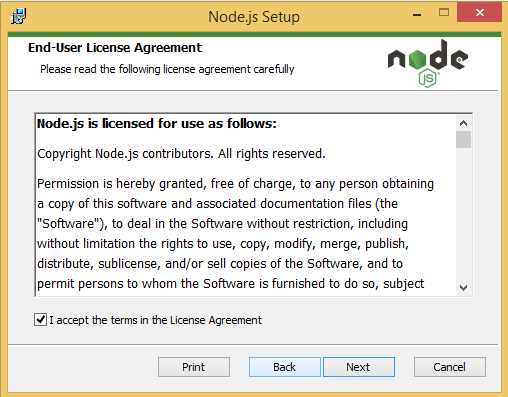Click the license scrollbar down arrow
508x397 pixels.
pyautogui.click(x=463, y=287)
